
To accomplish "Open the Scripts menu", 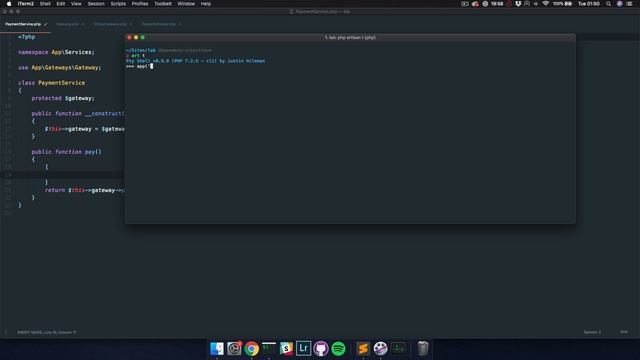I will pos(118,4).
